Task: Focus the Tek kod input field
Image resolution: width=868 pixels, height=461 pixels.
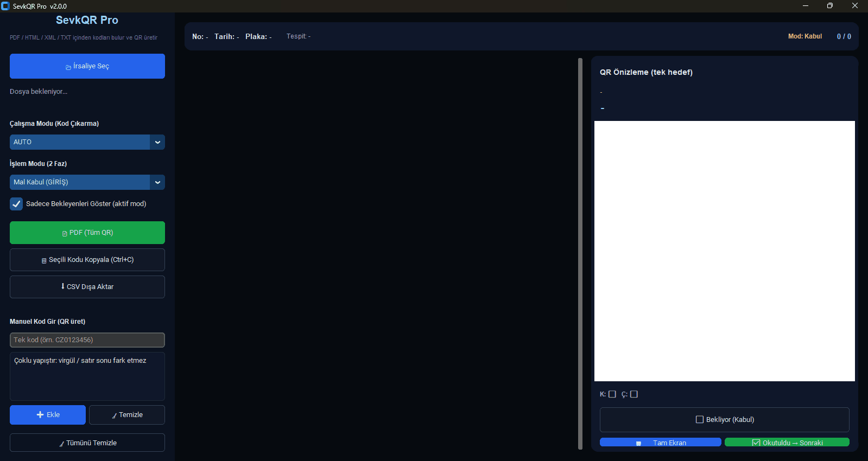Action: pyautogui.click(x=87, y=340)
